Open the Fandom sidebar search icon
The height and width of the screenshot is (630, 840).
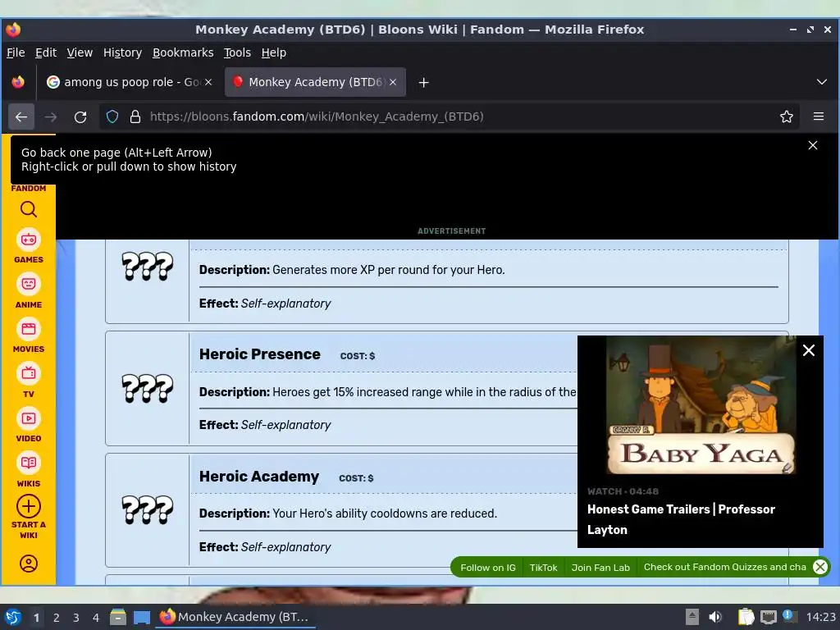(x=29, y=209)
